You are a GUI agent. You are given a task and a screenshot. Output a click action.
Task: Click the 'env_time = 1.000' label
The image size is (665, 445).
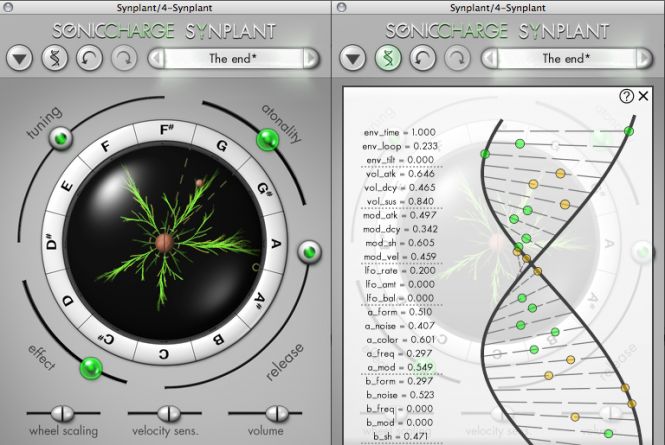pos(400,132)
